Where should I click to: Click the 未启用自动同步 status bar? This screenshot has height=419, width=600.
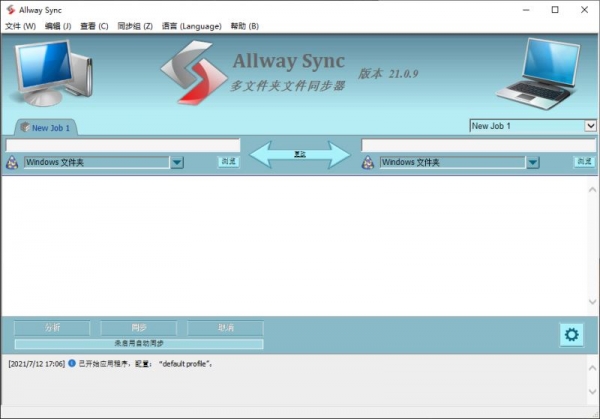point(139,344)
